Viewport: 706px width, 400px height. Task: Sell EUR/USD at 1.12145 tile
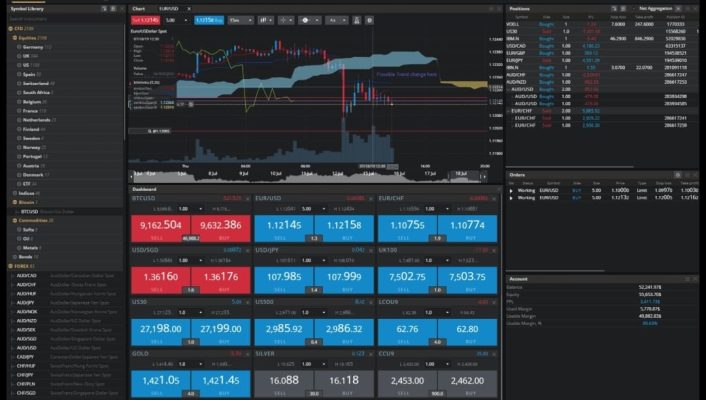[x=284, y=228]
